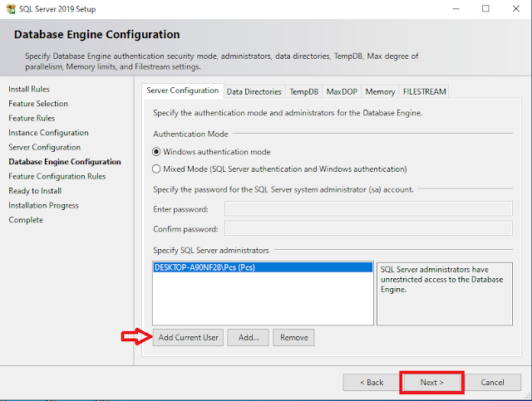This screenshot has width=532, height=401.
Task: Open the TempDB tab
Action: point(304,92)
